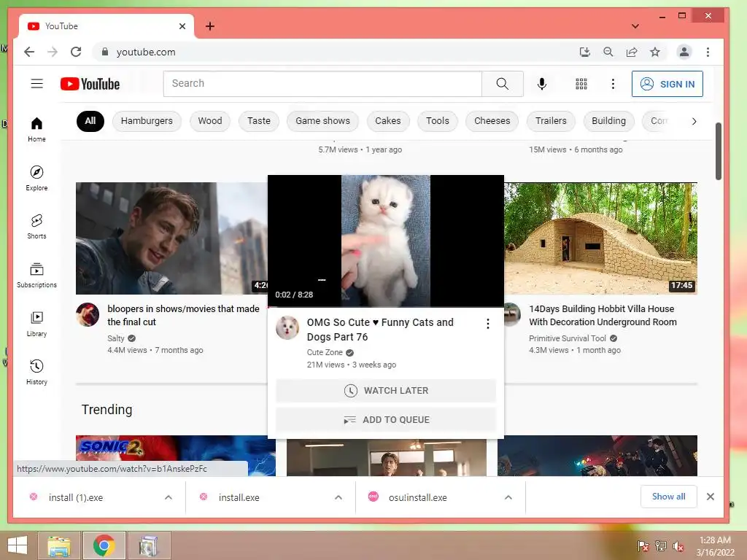This screenshot has height=560, width=747.
Task: Open the bloopers in shows/movies video title
Action: 183,315
